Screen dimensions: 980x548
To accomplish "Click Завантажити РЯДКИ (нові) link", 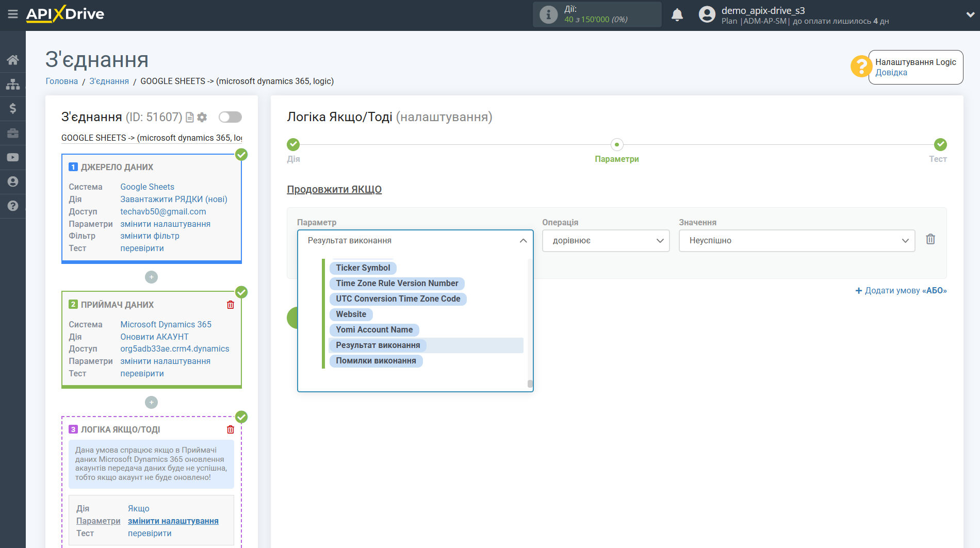I will (x=174, y=200).
